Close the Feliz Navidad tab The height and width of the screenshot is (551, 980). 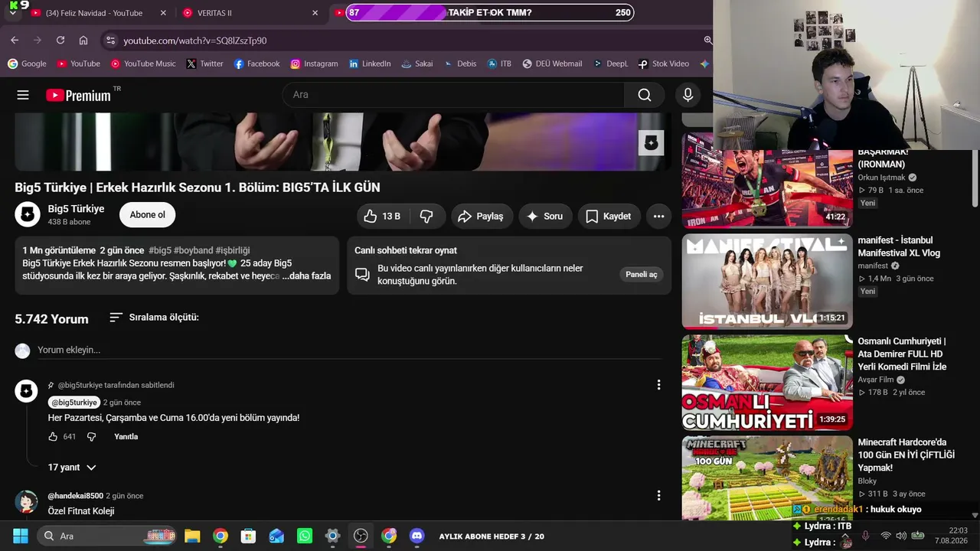point(164,13)
